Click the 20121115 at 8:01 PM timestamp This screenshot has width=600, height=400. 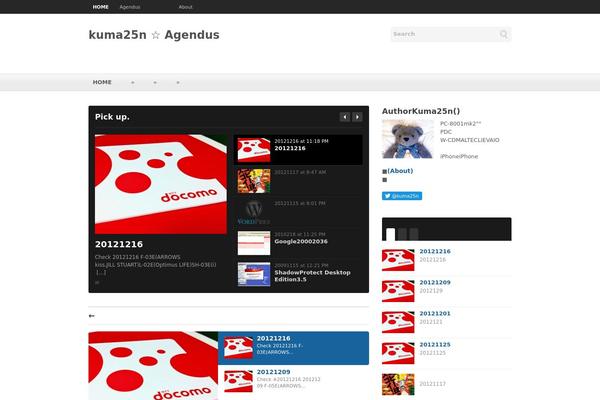300,203
